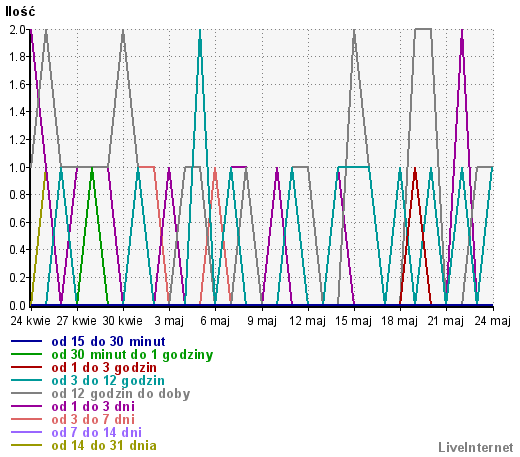This screenshot has height=457, width=520.
Task: Click the teal legend line swatch
Action: pyautogui.click(x=26, y=380)
